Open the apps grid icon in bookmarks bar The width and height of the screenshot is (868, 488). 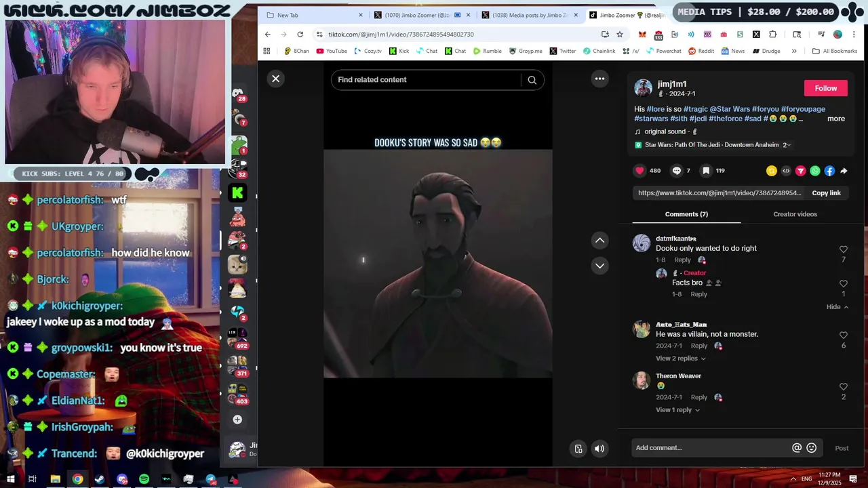267,51
